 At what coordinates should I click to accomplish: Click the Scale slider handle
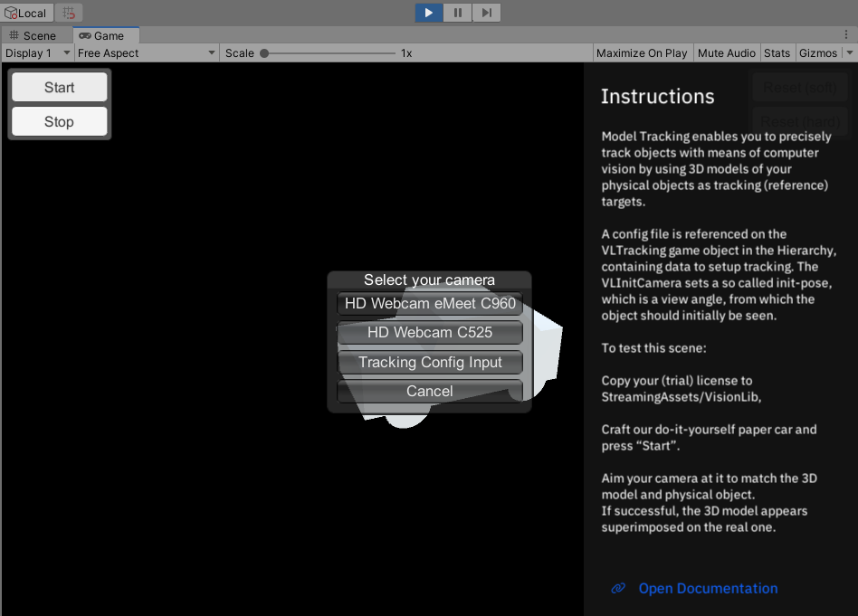pos(264,53)
